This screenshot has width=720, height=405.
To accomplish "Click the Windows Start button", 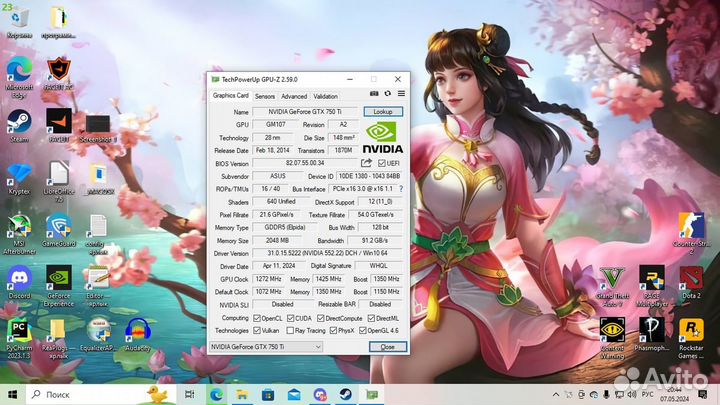I will (x=12, y=394).
